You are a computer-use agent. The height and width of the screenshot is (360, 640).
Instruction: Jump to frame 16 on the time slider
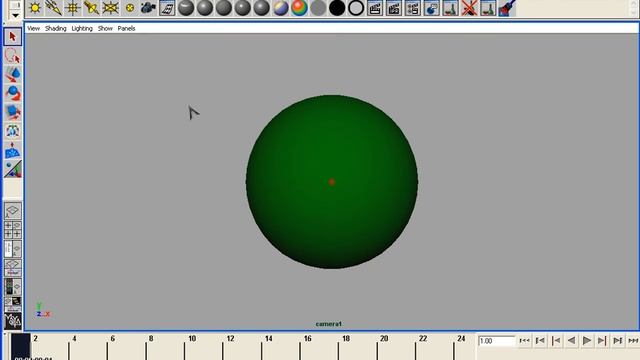[x=307, y=339]
